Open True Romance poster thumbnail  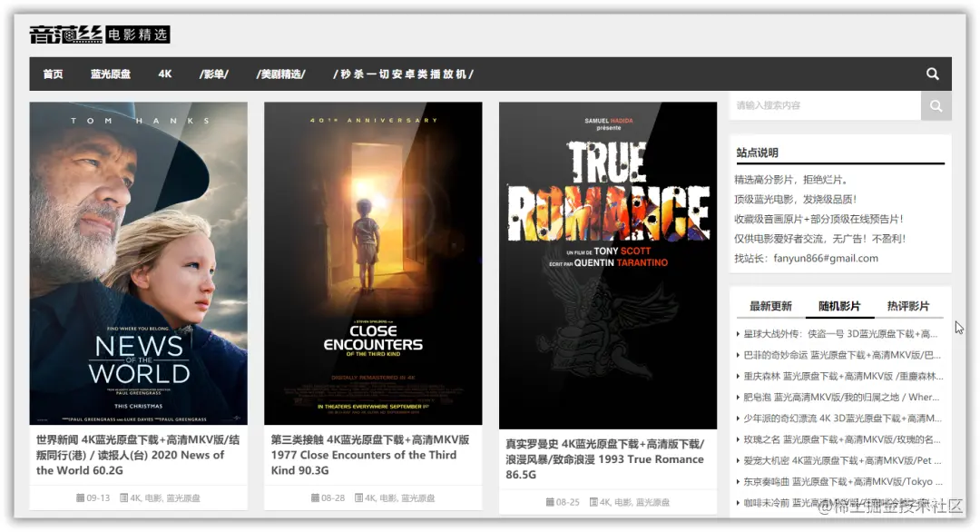(608, 265)
